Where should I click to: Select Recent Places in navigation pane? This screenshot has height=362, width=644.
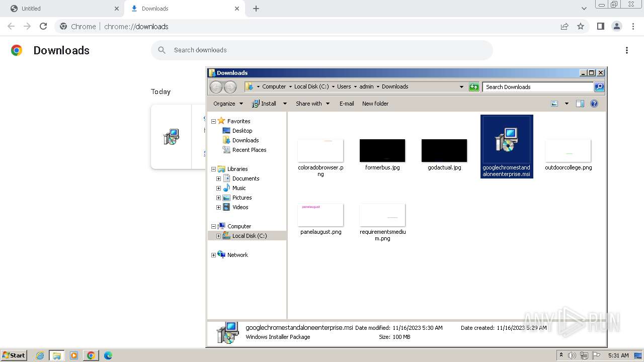pos(249,150)
